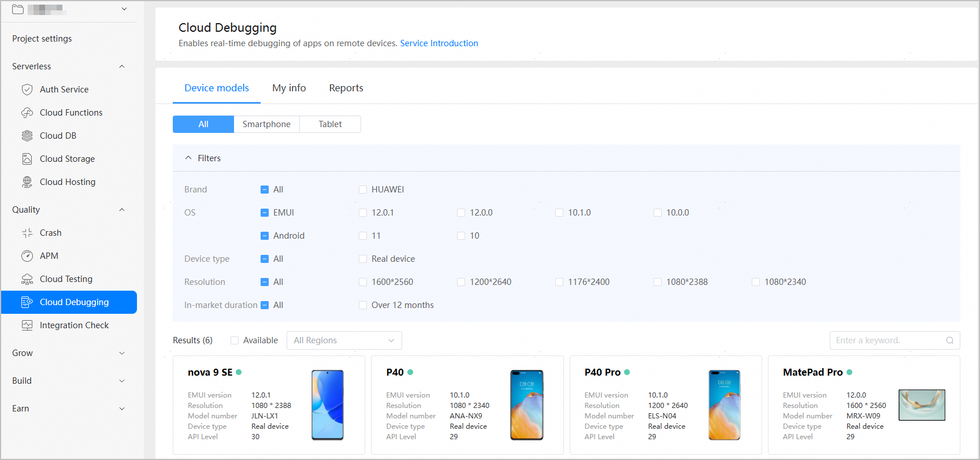The width and height of the screenshot is (980, 460).
Task: Toggle the Brand All checkbox
Action: click(x=265, y=190)
